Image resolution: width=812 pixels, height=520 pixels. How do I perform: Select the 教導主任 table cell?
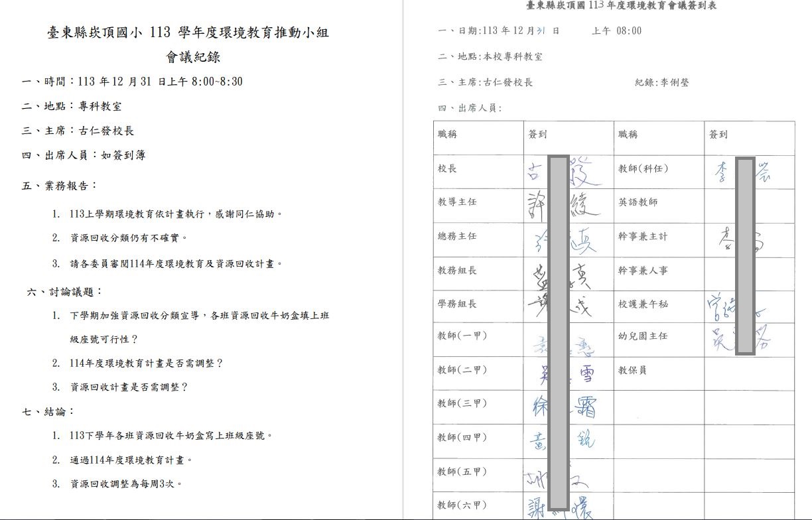point(456,202)
